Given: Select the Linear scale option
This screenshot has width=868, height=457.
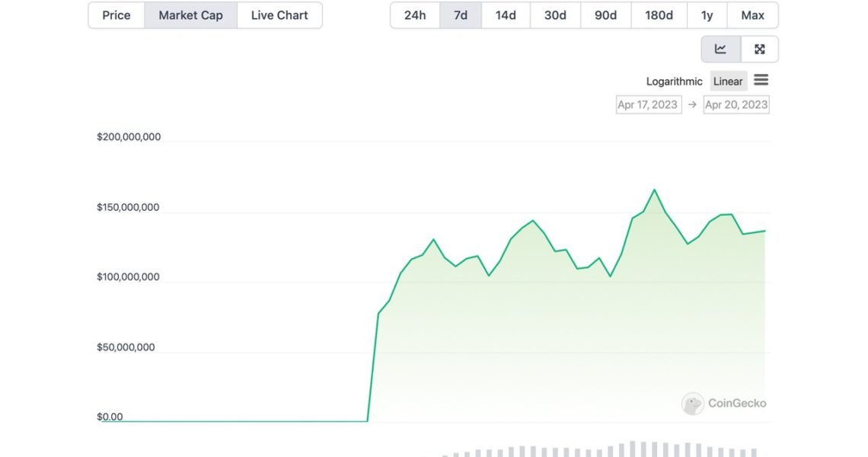Looking at the screenshot, I should 728,81.
